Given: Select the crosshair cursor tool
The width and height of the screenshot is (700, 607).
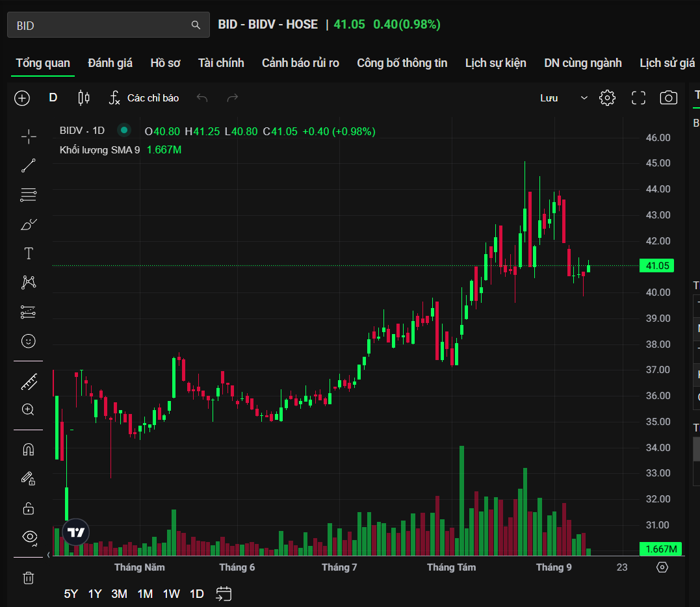Looking at the screenshot, I should 29,136.
